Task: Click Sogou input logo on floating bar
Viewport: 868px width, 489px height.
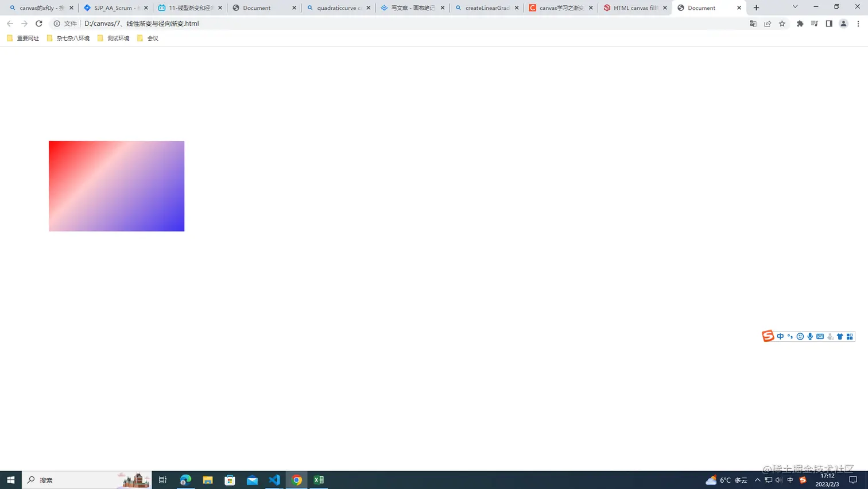Action: pyautogui.click(x=768, y=336)
